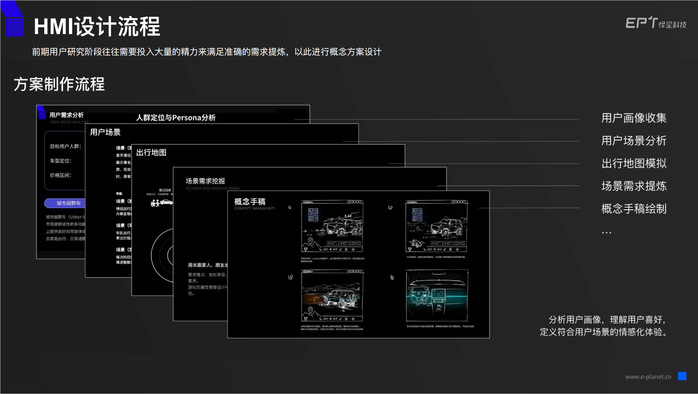Open the www.e-planet.cn website link
The height and width of the screenshot is (394, 698).
pos(648,377)
